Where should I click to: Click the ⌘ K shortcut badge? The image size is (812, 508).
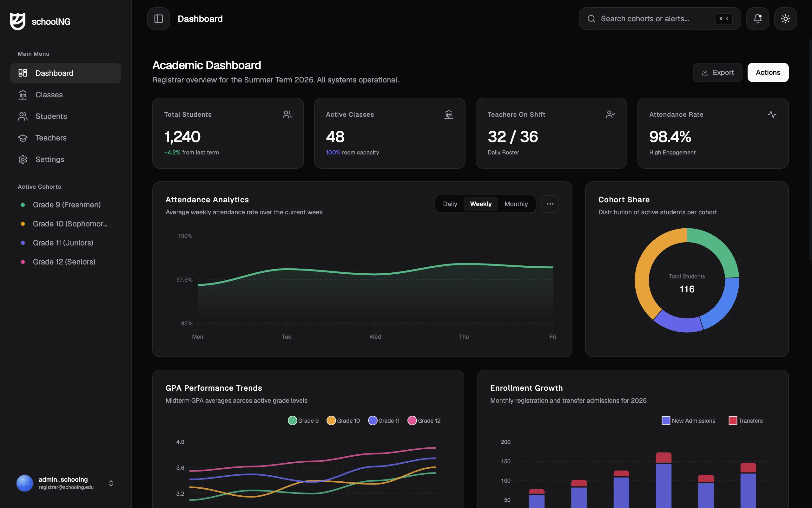pos(723,19)
